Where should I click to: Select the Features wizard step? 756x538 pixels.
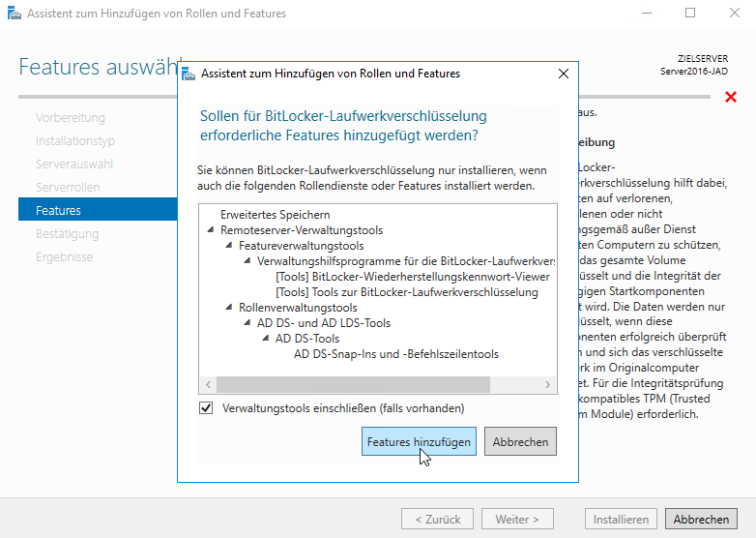pos(98,210)
